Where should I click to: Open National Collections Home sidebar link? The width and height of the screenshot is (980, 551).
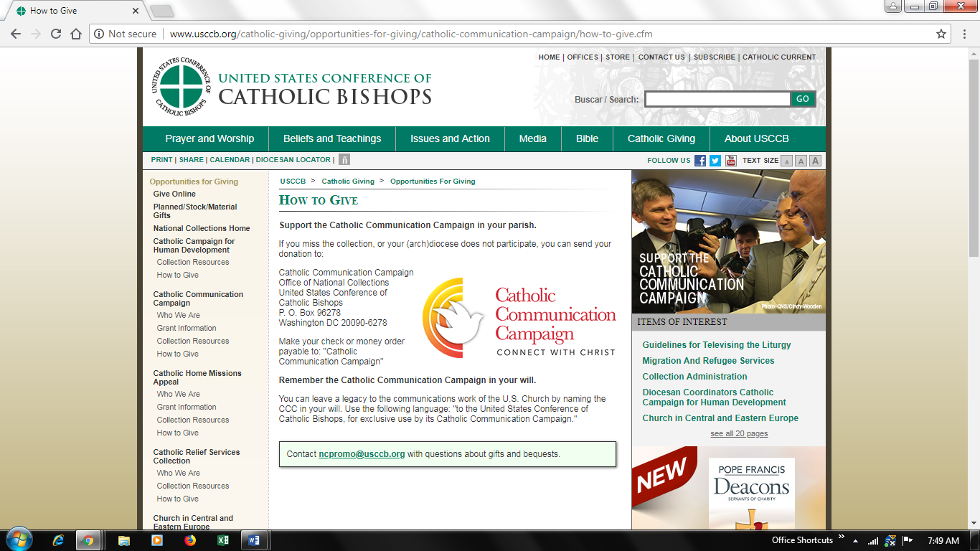(x=202, y=228)
